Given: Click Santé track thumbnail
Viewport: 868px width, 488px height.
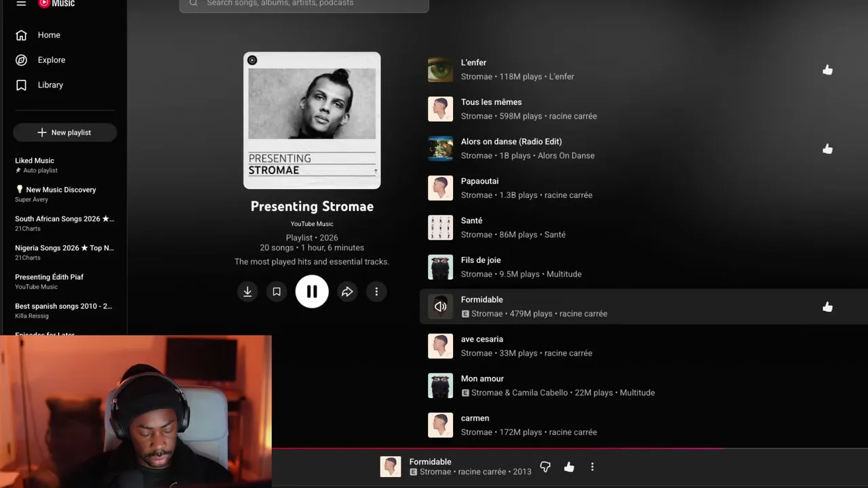Looking at the screenshot, I should coord(440,228).
